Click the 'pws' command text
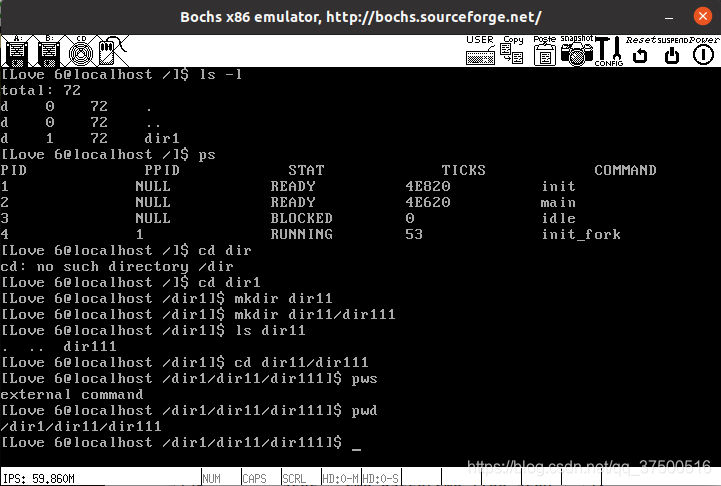 coord(364,379)
